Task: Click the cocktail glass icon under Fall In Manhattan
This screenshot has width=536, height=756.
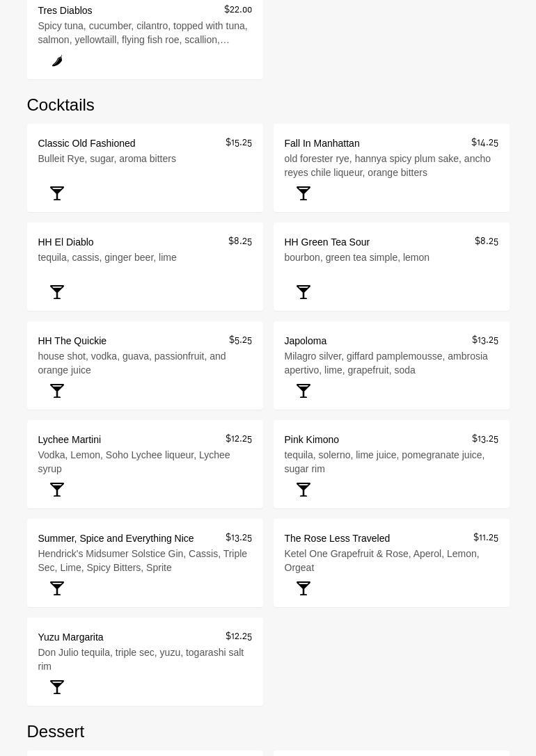Action: point(304,193)
